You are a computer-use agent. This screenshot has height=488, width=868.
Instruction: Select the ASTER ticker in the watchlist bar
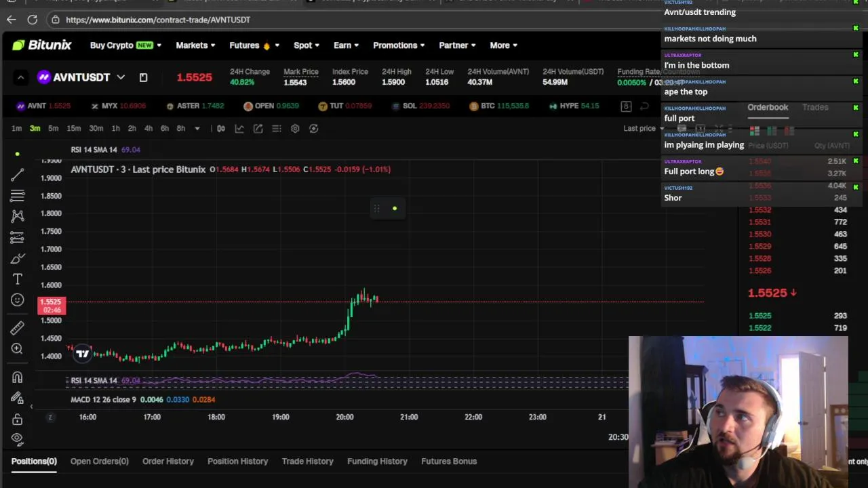(195, 106)
